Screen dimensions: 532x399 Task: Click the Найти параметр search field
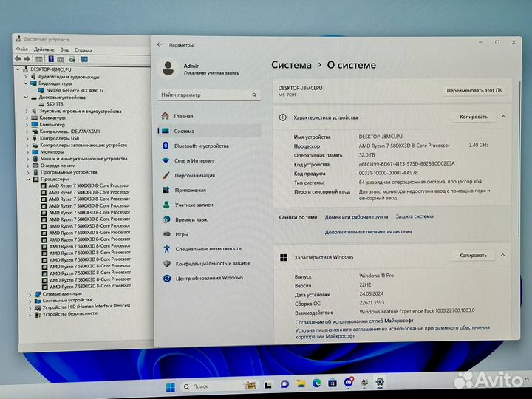(x=209, y=95)
